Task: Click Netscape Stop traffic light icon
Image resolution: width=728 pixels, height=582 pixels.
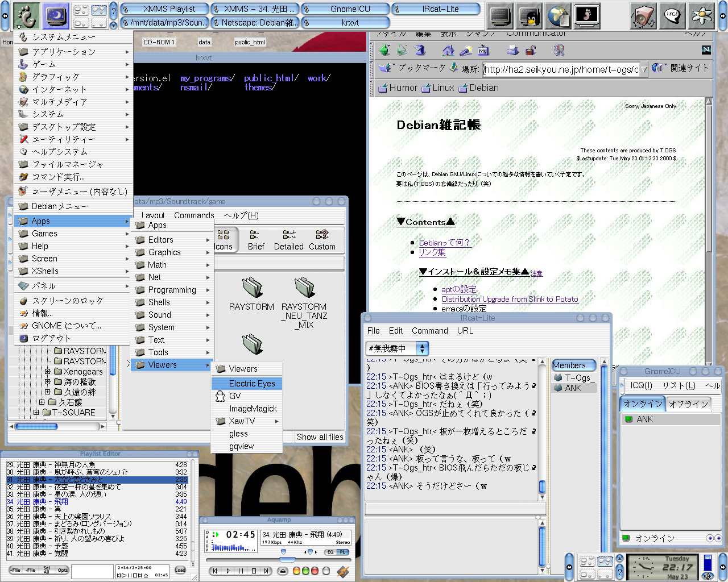Action: [559, 51]
